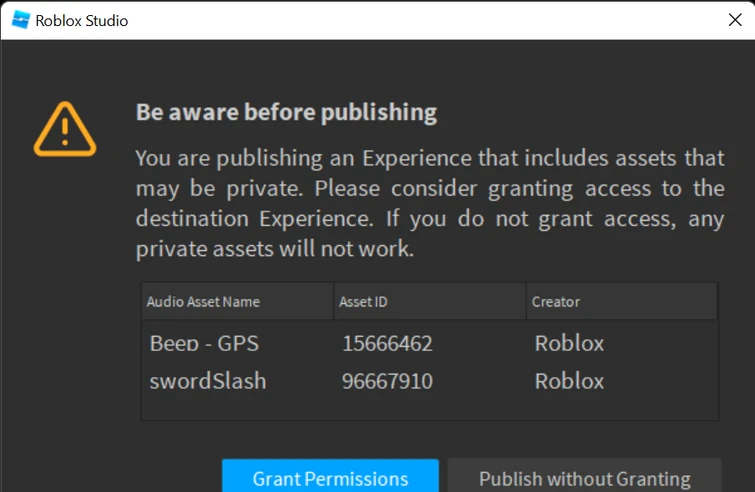The image size is (755, 492).
Task: Click the private assets warning paragraph
Action: 429,203
